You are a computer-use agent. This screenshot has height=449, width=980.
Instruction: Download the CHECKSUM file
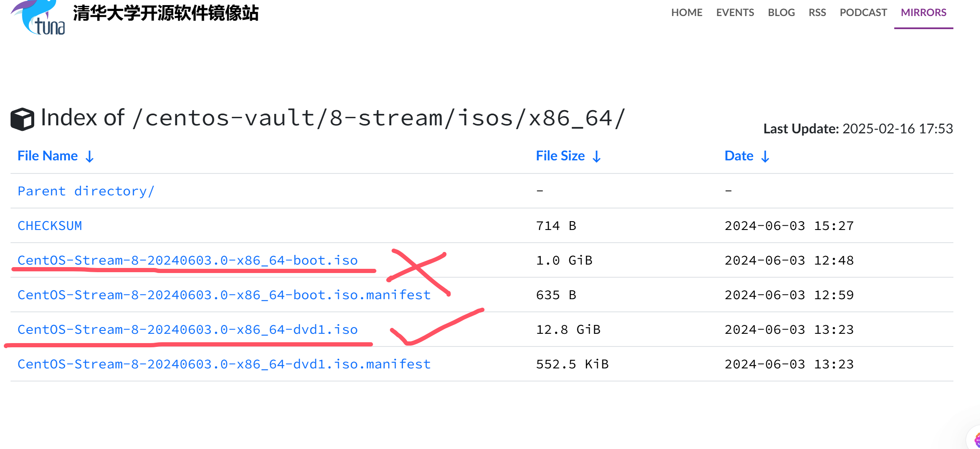(x=50, y=226)
